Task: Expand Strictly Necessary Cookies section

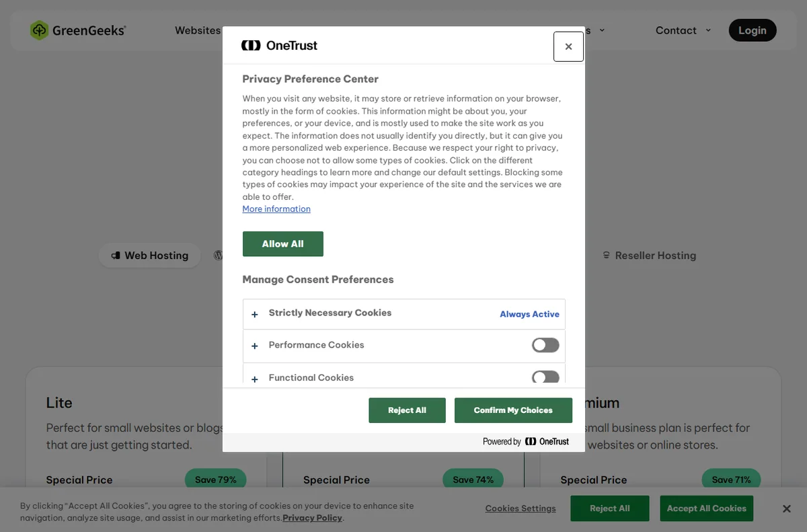Action: tap(255, 314)
